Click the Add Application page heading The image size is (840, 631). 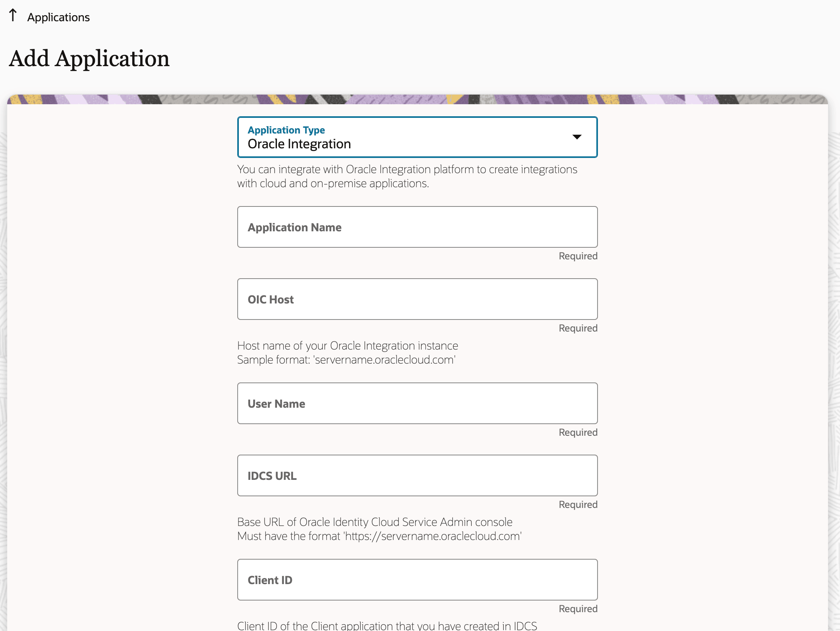pos(89,59)
